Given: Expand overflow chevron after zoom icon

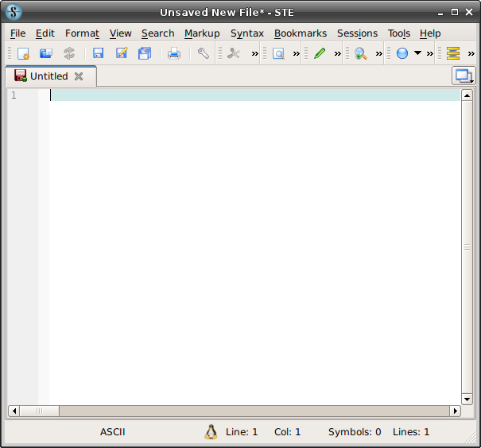Looking at the screenshot, I should point(379,54).
